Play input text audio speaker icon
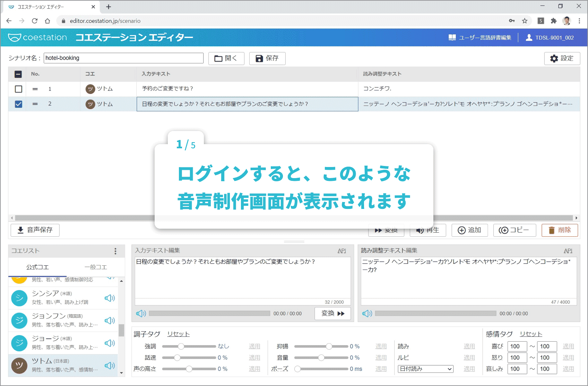Screen dimensions: 588x386 [141, 314]
